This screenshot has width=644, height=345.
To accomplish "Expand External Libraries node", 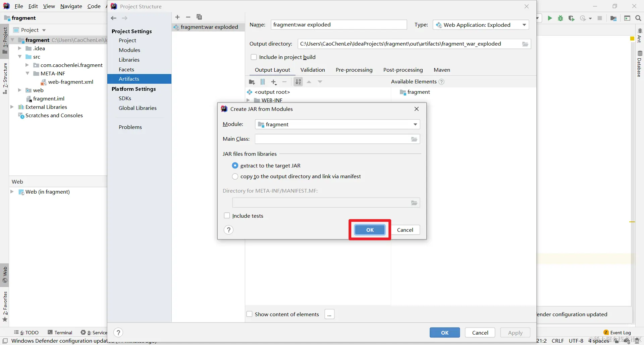I will [12, 107].
